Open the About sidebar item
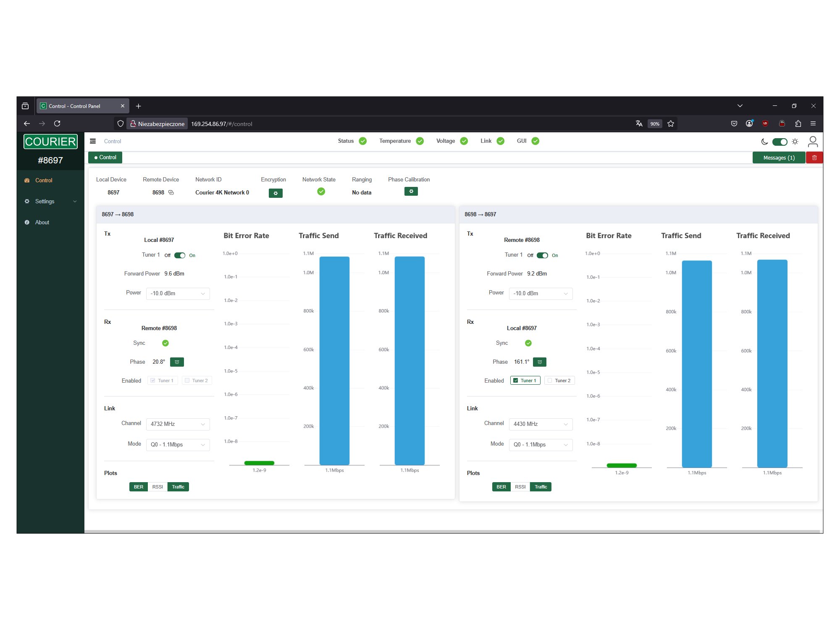The image size is (840, 630). (x=42, y=223)
